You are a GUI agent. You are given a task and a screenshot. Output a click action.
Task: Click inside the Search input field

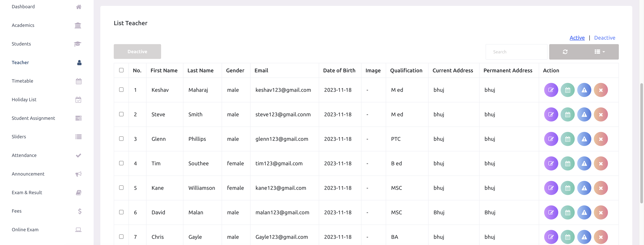click(516, 52)
